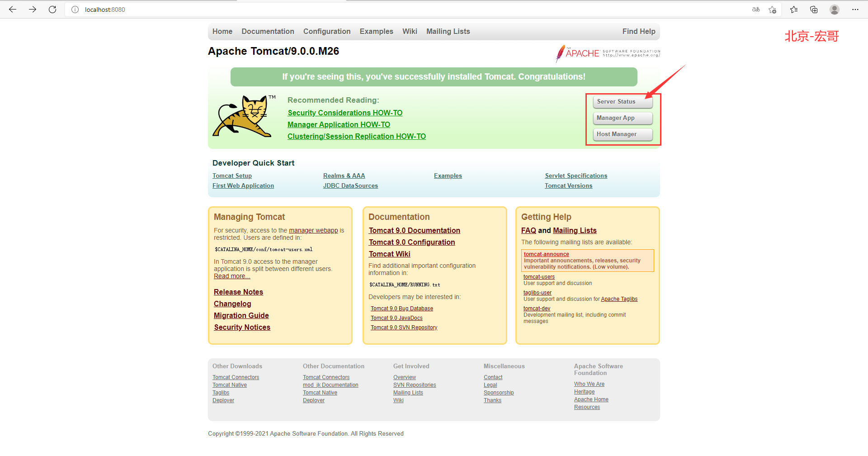Open the Examples nav item
This screenshot has width=868, height=456.
pos(377,32)
